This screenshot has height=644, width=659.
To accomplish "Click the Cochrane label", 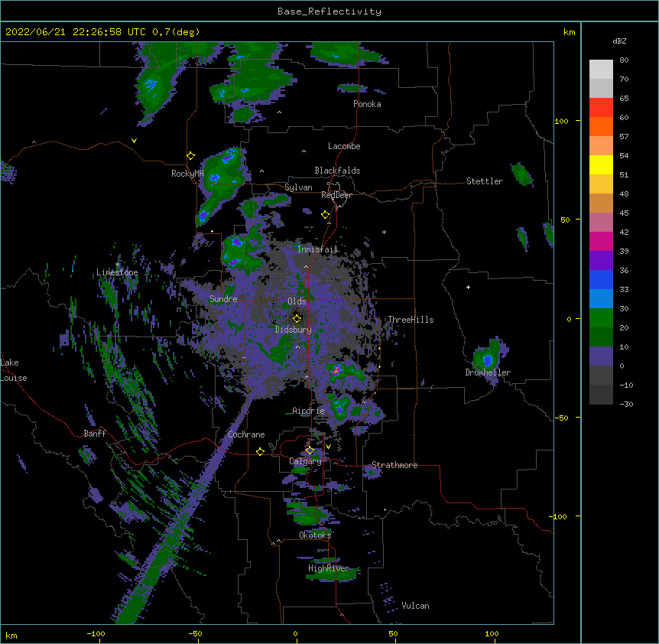I will coord(246,434).
